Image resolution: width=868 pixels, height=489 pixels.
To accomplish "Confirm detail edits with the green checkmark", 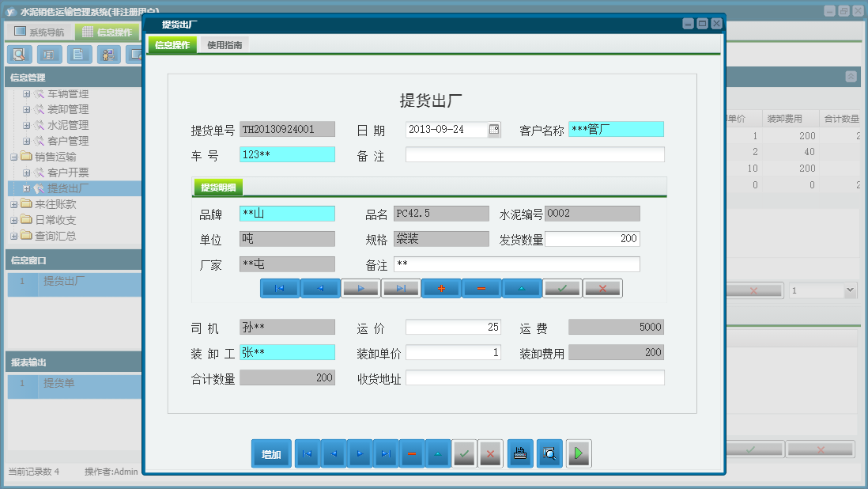I will tap(562, 288).
